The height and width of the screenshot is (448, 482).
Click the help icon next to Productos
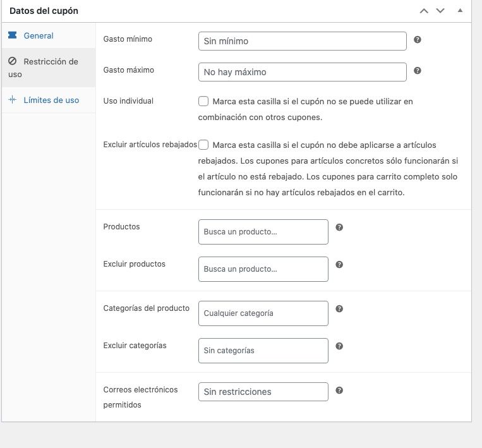coord(339,227)
